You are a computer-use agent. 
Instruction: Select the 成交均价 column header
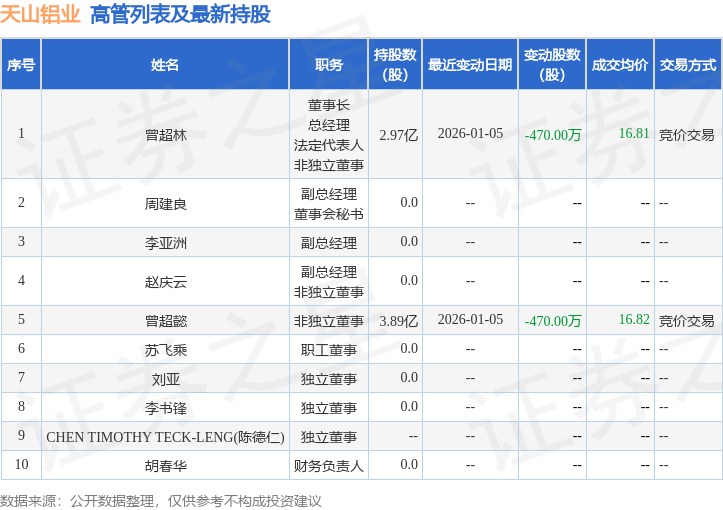(620, 65)
